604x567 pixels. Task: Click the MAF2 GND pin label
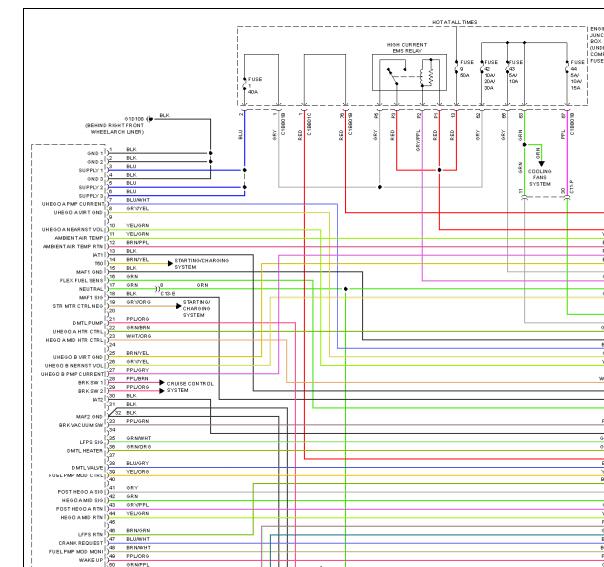coord(90,417)
